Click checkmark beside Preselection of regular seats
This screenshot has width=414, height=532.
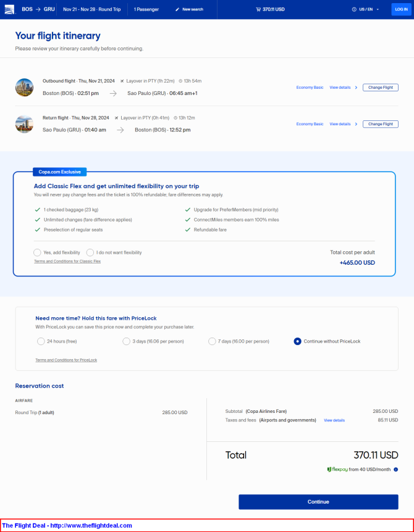tap(38, 230)
